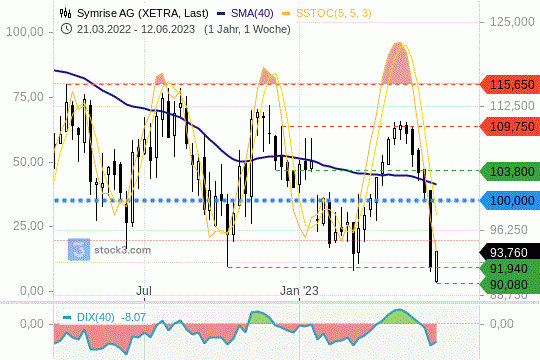Screen dimensions: 540x360
Task: Click the Jan '23 time axis label
Action: 299,291
